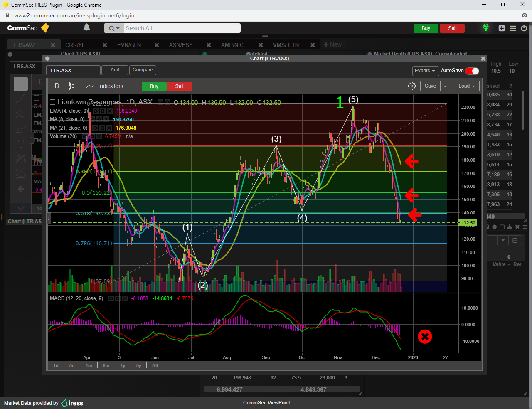
Task: Open the Load dropdown
Action: coord(467,86)
